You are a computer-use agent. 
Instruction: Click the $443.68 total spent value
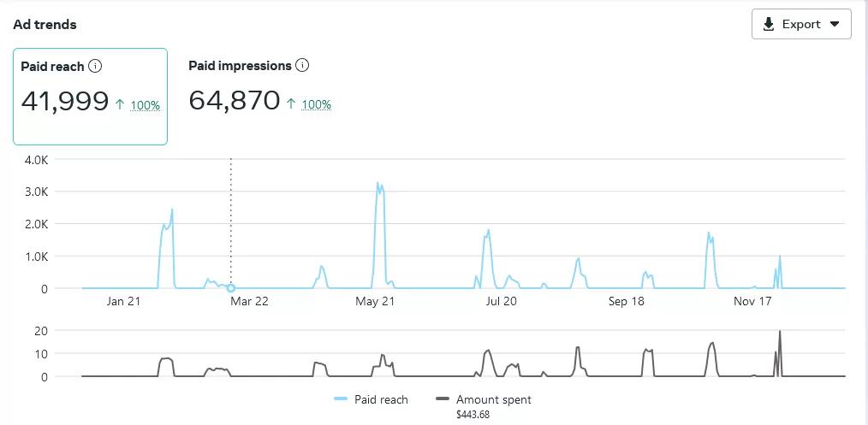click(x=473, y=415)
